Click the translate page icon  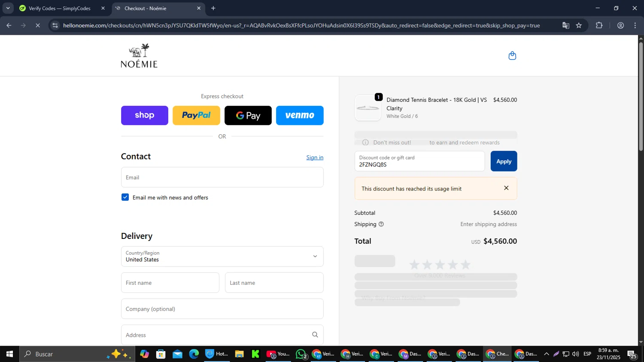[566, 25]
